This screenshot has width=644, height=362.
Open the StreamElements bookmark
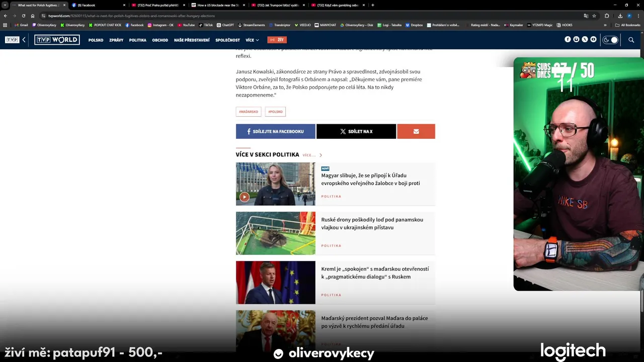point(251,25)
